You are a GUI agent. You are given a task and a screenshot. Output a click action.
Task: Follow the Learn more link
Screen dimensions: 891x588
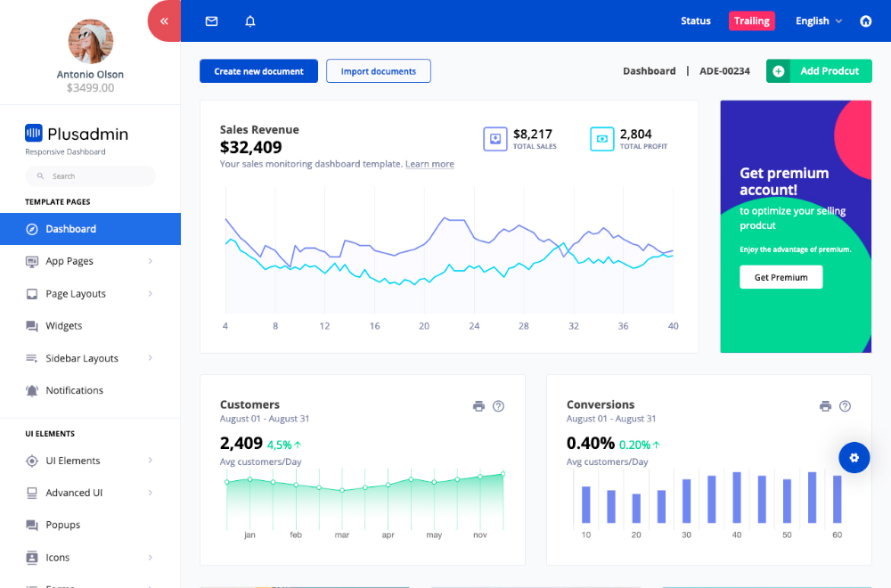click(x=429, y=164)
